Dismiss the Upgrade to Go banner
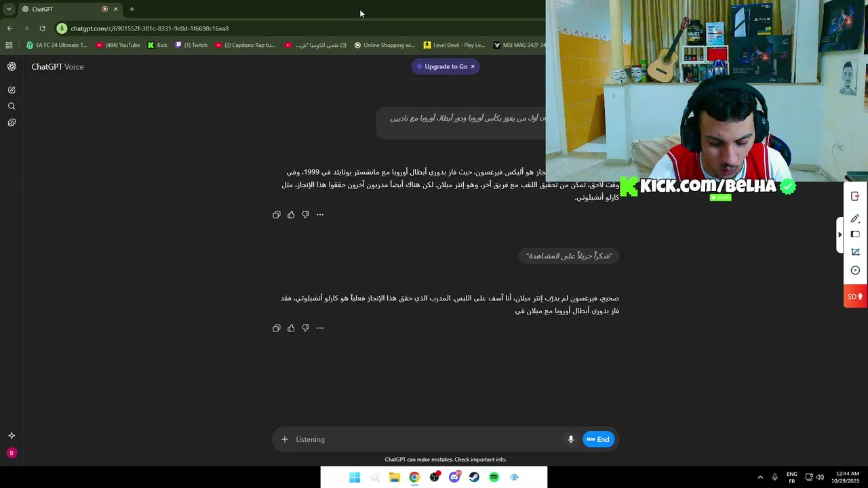The image size is (868, 488). (x=473, y=66)
